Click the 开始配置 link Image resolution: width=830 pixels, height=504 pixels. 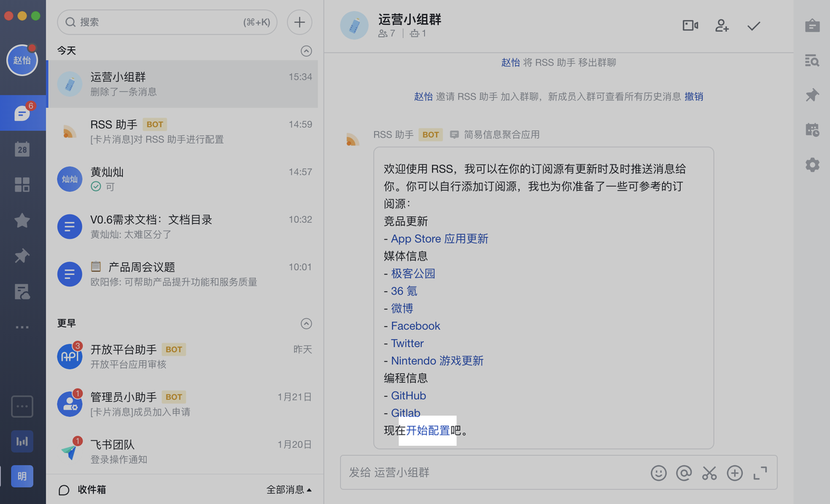(x=428, y=430)
